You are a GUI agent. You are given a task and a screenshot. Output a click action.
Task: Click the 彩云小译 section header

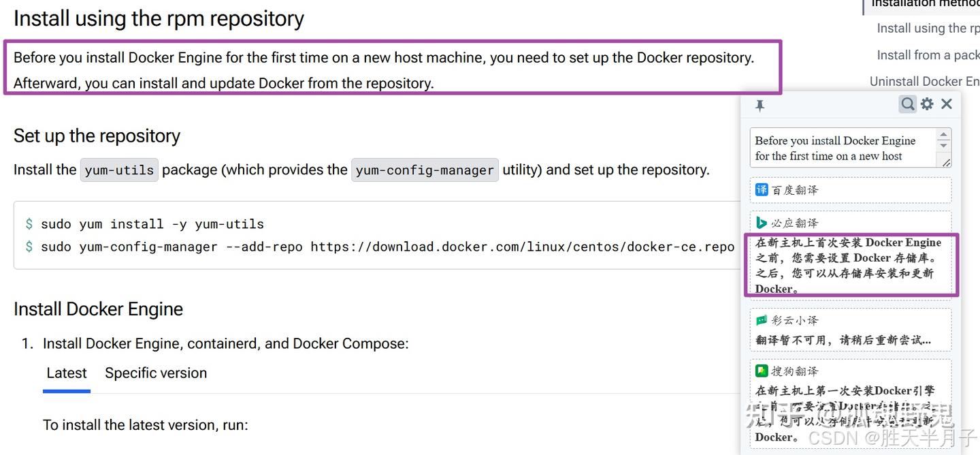[851, 319]
